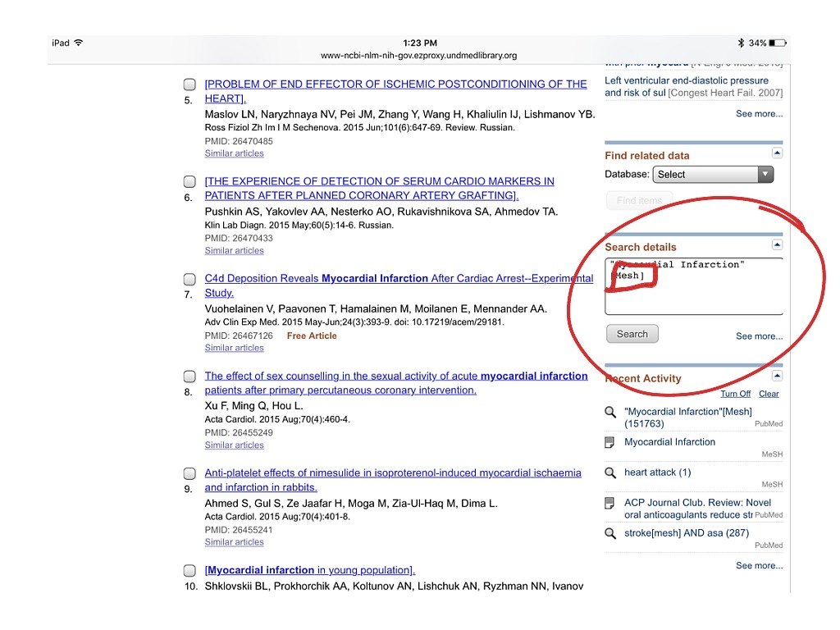The width and height of the screenshot is (840, 630).
Task: Open the Database Select dropdown
Action: point(713,174)
